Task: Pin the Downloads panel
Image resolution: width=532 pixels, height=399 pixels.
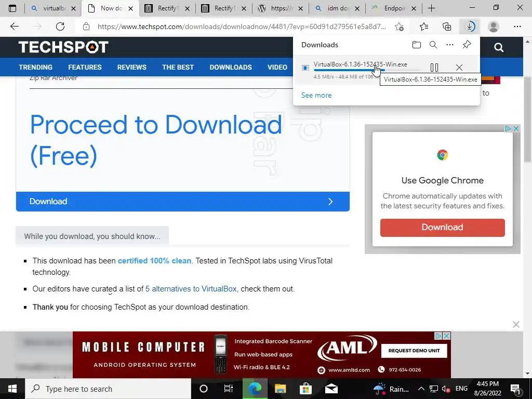Action: click(x=467, y=45)
